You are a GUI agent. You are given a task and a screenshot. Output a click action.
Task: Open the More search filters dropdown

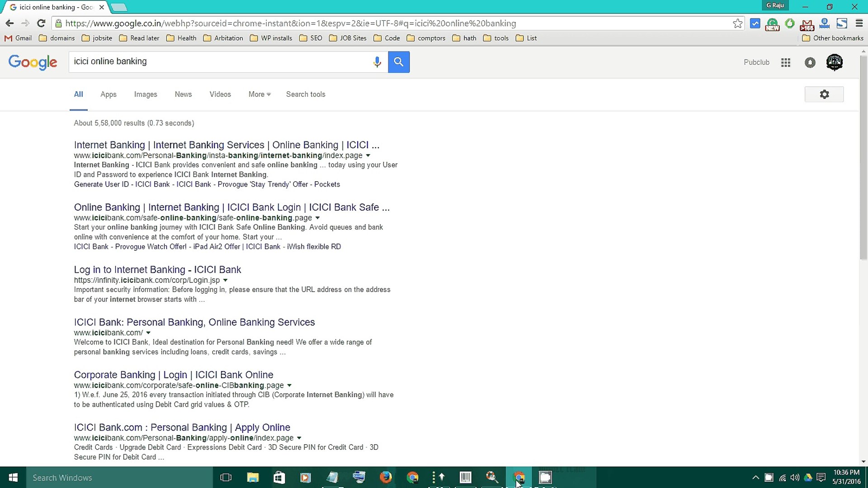point(259,94)
